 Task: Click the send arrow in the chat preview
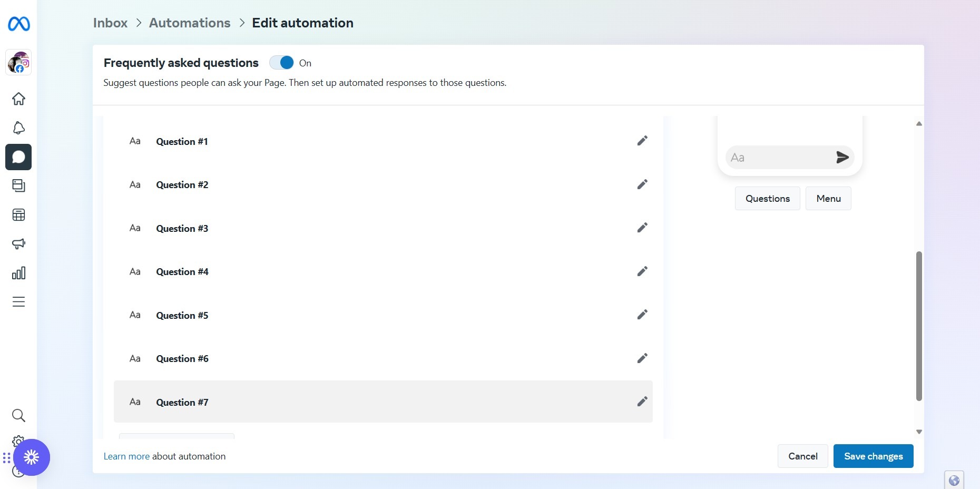pyautogui.click(x=842, y=157)
